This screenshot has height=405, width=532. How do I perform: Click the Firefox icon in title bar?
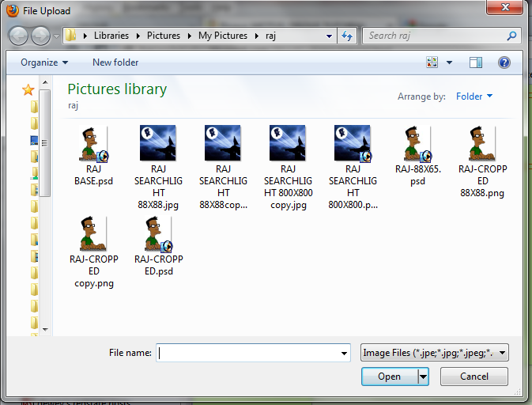(x=12, y=10)
